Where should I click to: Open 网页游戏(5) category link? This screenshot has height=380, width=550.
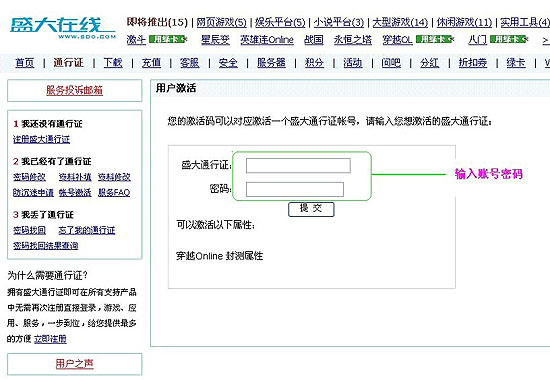click(x=221, y=22)
